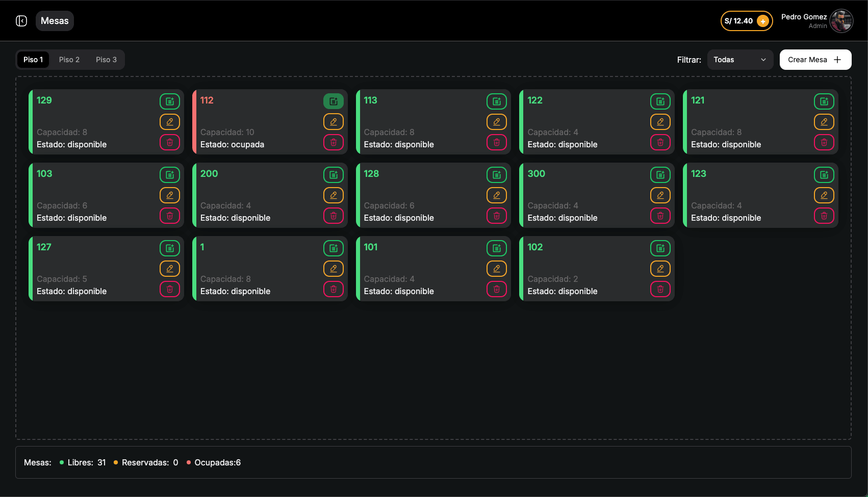The width and height of the screenshot is (868, 497).
Task: Open order icon on table 112
Action: [x=333, y=101]
